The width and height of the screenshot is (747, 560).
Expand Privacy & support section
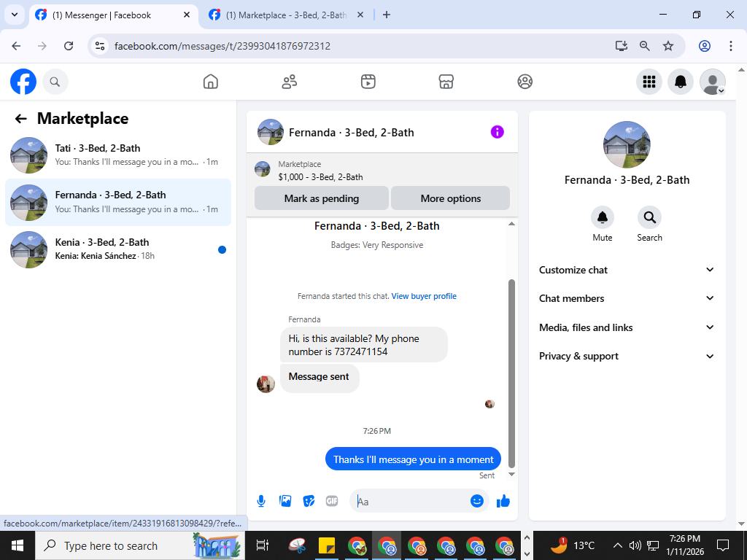tap(627, 356)
